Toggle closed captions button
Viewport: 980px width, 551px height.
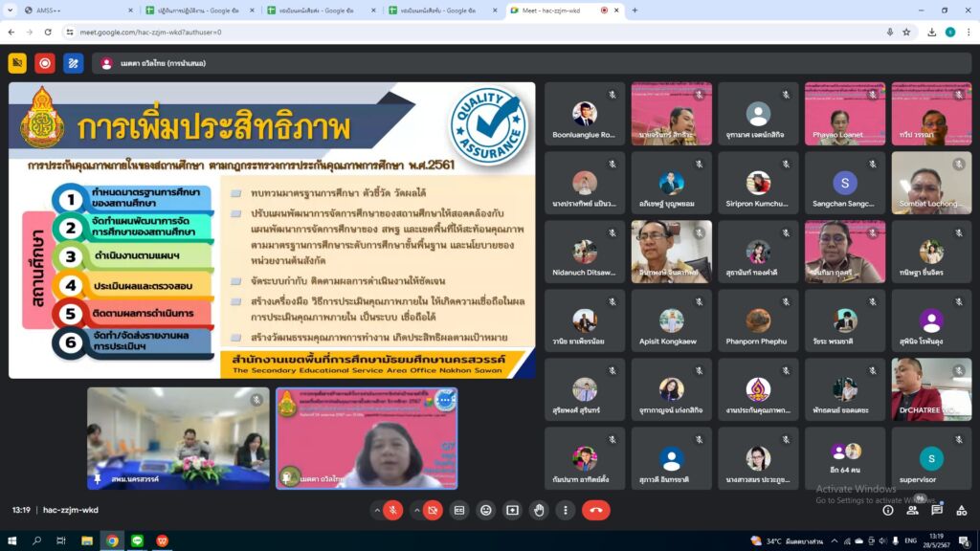tap(459, 510)
